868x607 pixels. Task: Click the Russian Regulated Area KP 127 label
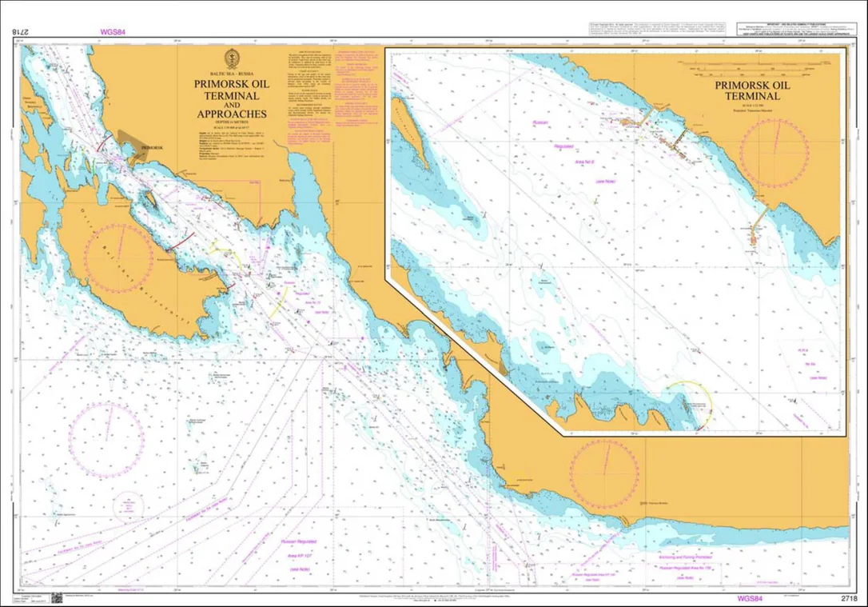pyautogui.click(x=298, y=555)
